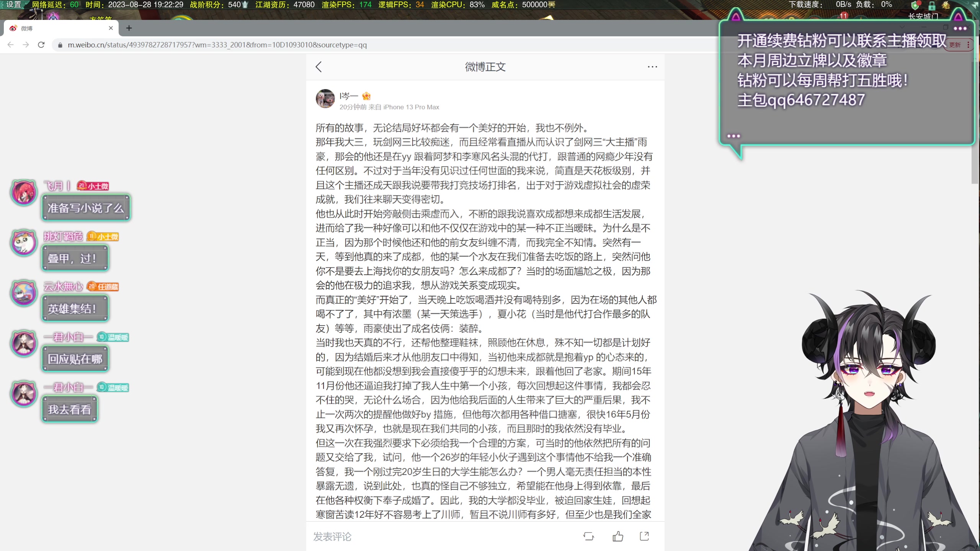Viewport: 980px width, 551px height.
Task: Open a new browser tab with plus button
Action: coord(129,28)
